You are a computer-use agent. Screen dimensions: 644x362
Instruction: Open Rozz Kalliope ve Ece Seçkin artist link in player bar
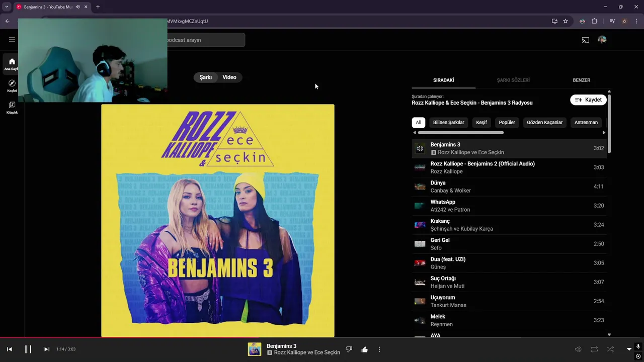(307, 353)
